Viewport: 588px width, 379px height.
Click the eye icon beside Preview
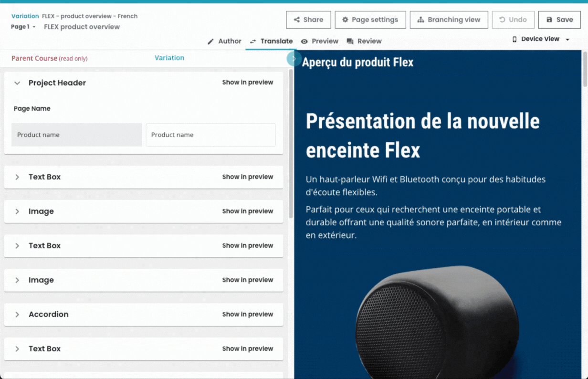[x=304, y=42]
